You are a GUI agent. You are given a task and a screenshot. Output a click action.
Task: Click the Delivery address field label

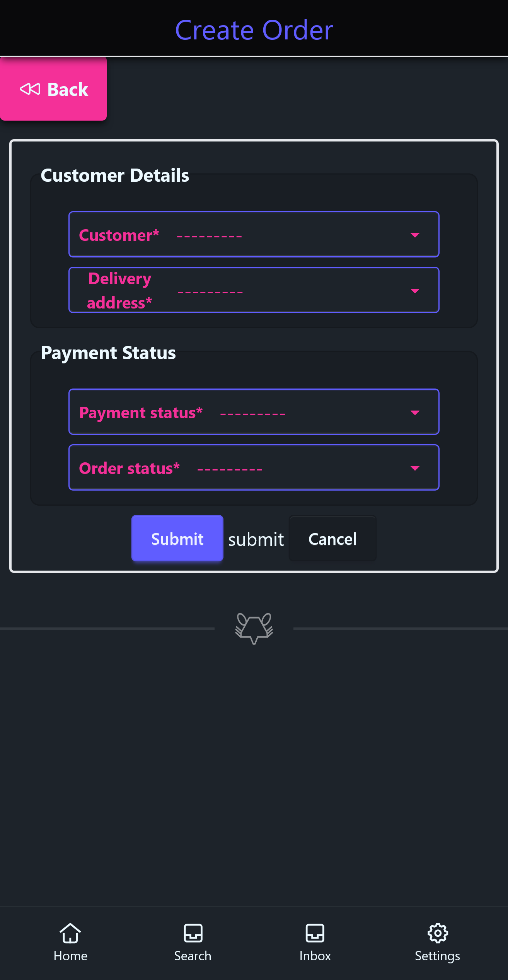[x=119, y=290]
